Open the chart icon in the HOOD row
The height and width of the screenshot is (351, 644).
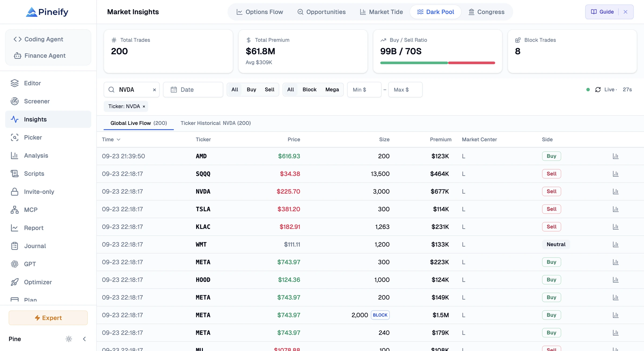click(616, 280)
